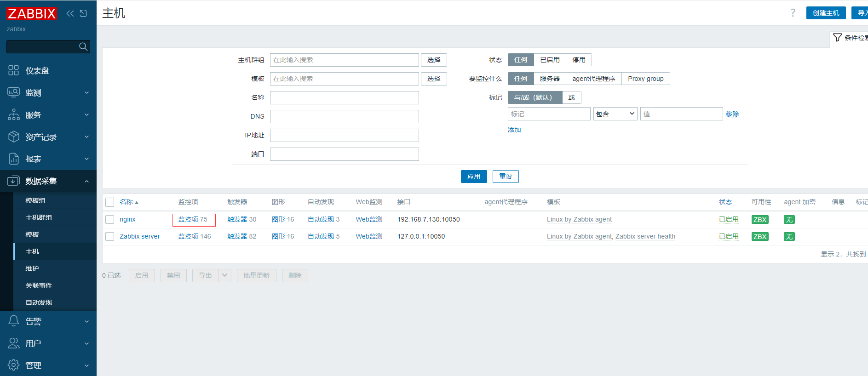This screenshot has height=376, width=868.
Task: Expand the 监测 menu chevron
Action: (x=86, y=92)
